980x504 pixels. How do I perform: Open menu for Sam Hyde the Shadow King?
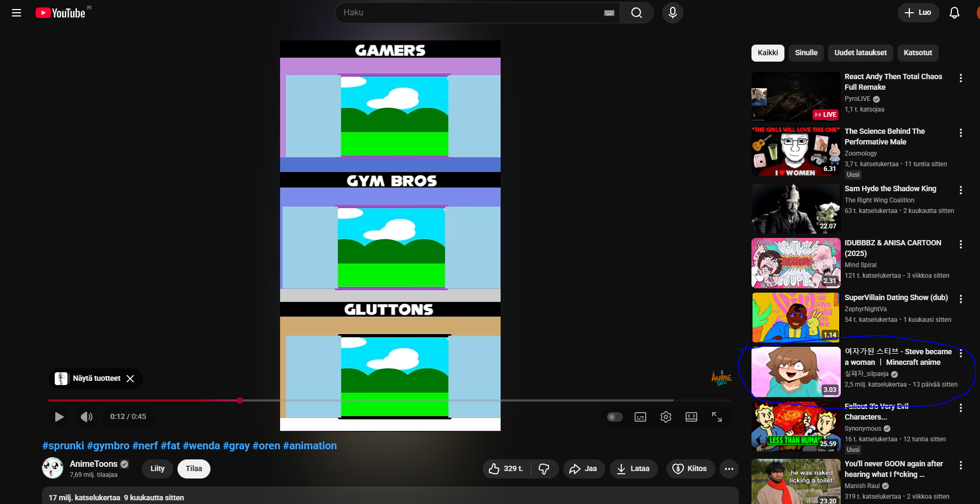click(x=961, y=191)
